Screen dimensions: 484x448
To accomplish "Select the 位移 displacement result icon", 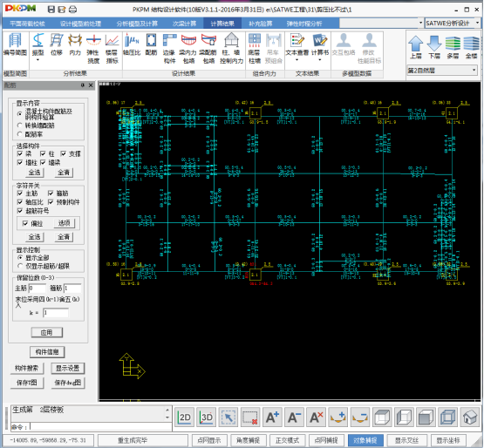I will tap(57, 45).
